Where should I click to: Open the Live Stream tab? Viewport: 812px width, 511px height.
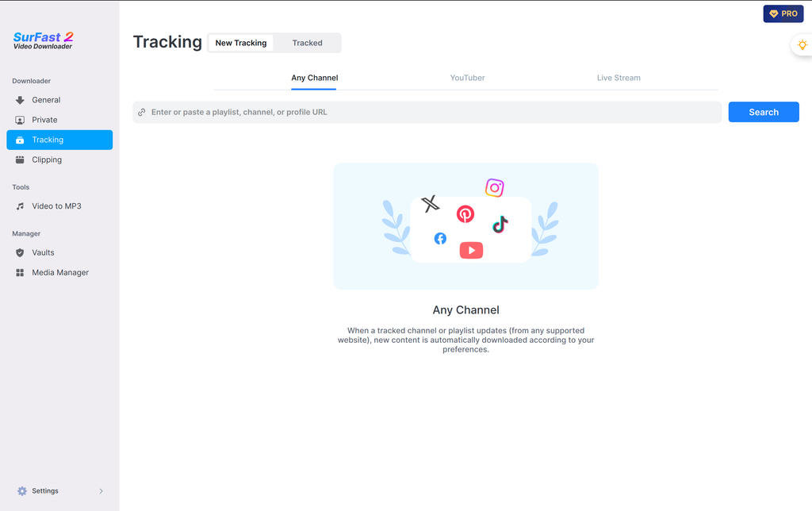(x=619, y=78)
